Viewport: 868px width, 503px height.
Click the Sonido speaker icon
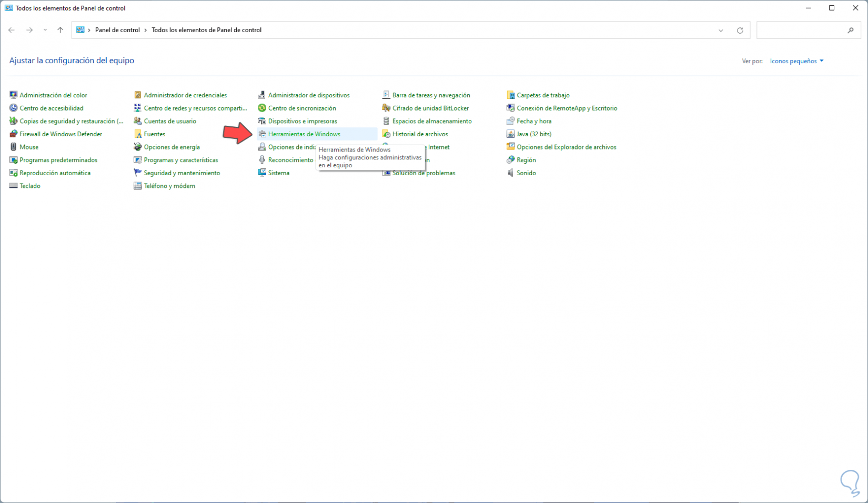coord(510,173)
